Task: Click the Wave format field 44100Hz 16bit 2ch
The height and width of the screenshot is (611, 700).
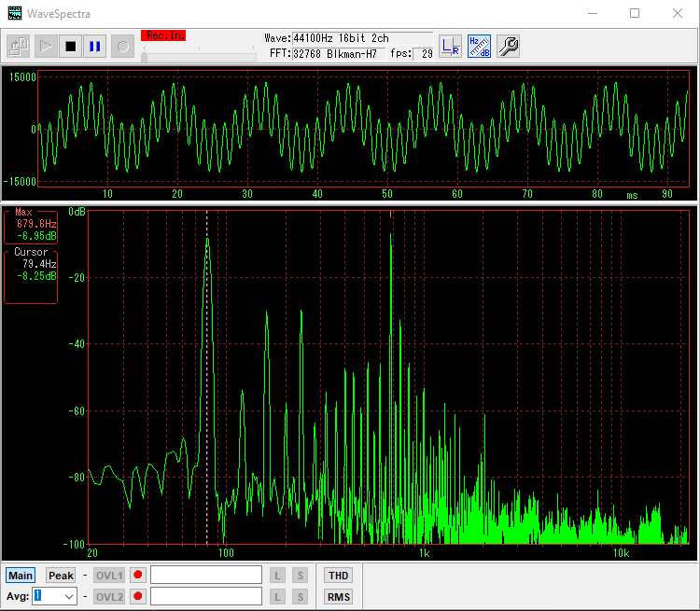Action: pyautogui.click(x=362, y=38)
